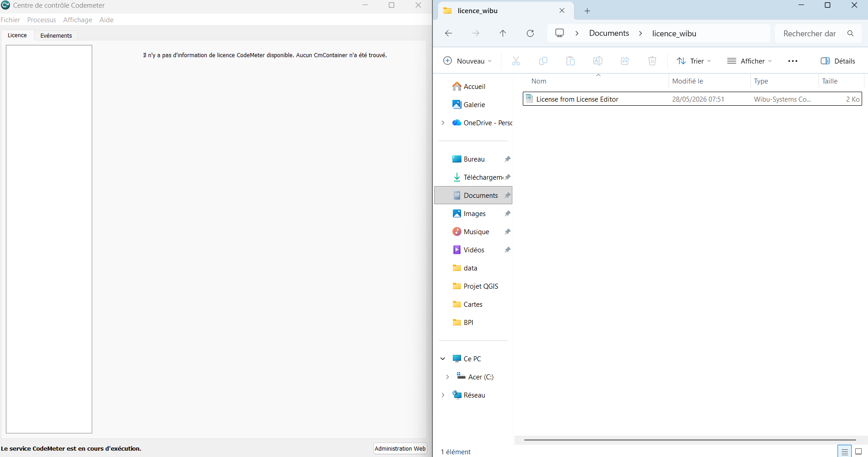
Task: Click the Cut scissors icon in Explorer toolbar
Action: coord(516,61)
